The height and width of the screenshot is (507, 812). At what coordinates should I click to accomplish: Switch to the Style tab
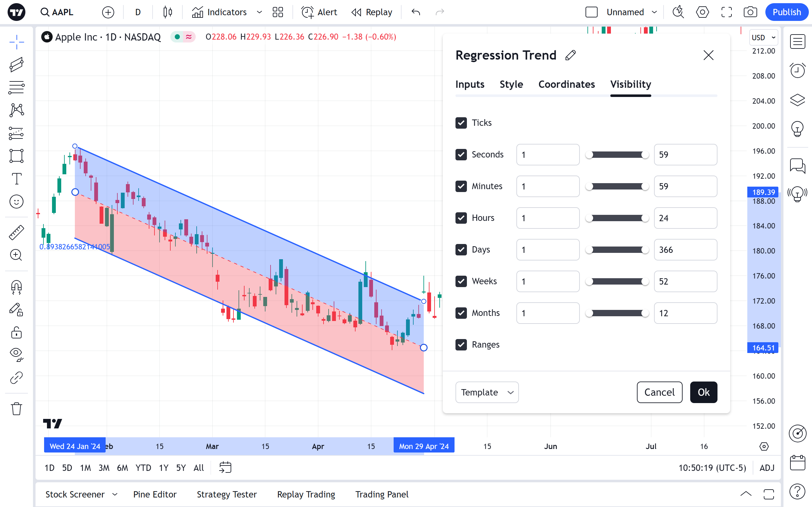(511, 84)
